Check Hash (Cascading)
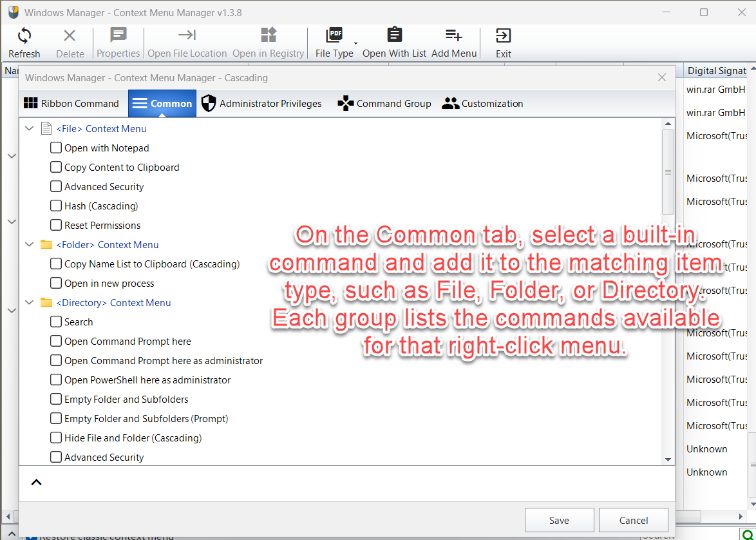756x540 pixels. click(56, 206)
